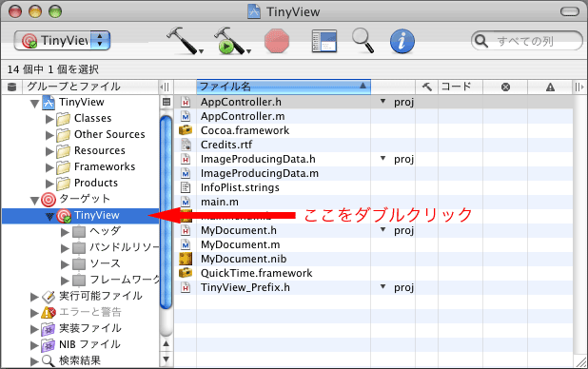Image resolution: width=588 pixels, height=369 pixels.
Task: Click the TinyView project blueprint icon in tree
Action: point(49,103)
